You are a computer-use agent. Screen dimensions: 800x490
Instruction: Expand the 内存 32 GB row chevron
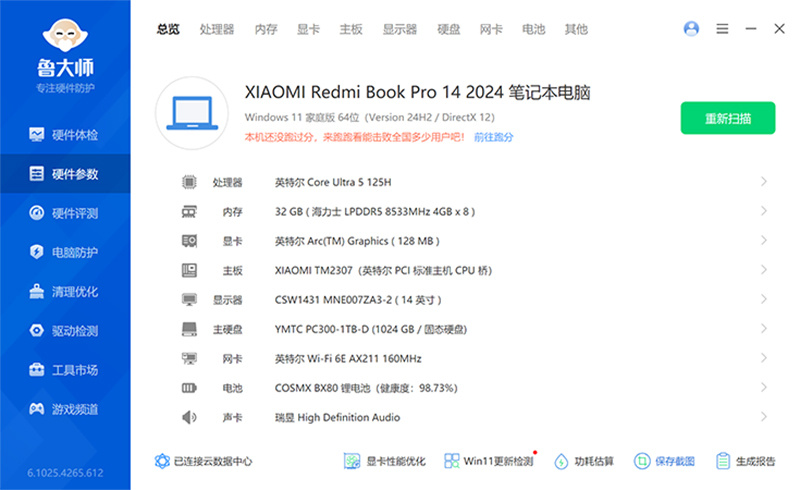point(763,211)
